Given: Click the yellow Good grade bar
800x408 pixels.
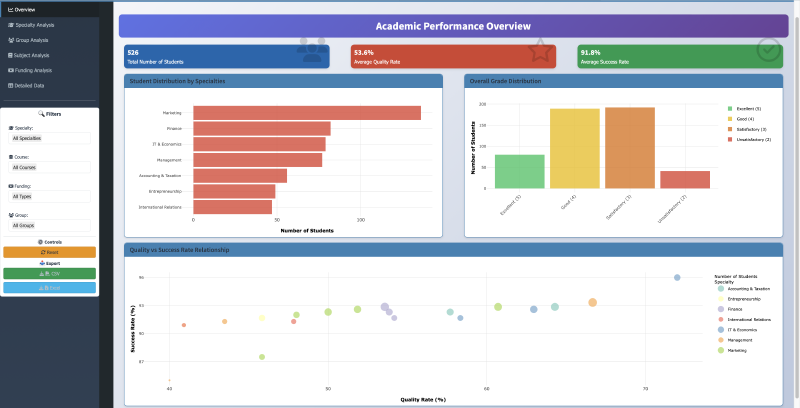Looking at the screenshot, I should [574, 148].
